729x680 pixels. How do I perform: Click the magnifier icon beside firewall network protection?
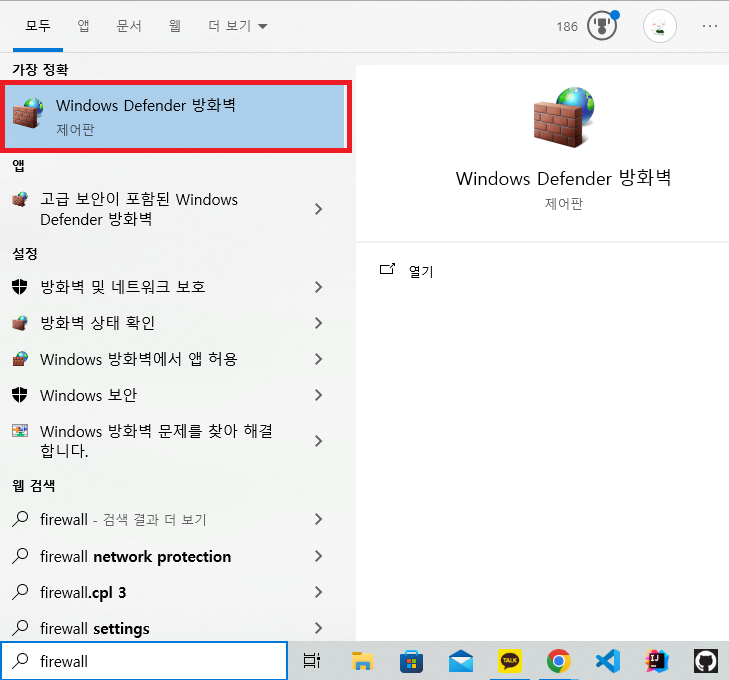(20, 555)
